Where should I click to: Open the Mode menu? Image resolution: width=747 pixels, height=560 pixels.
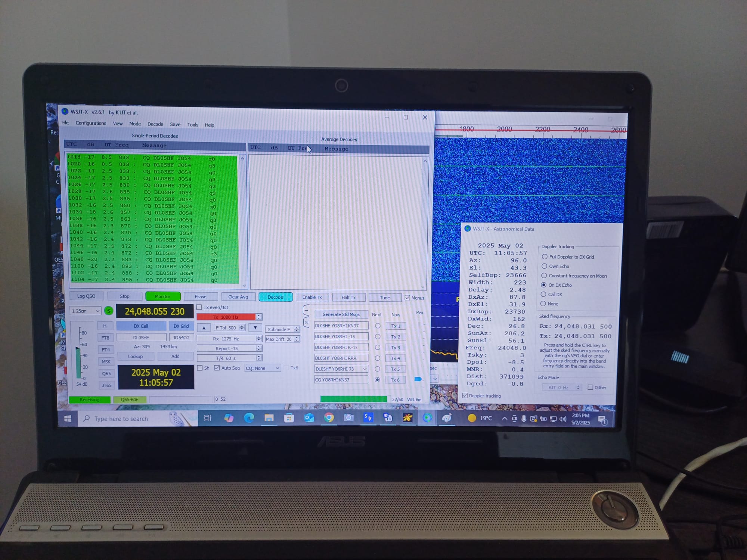click(x=135, y=124)
